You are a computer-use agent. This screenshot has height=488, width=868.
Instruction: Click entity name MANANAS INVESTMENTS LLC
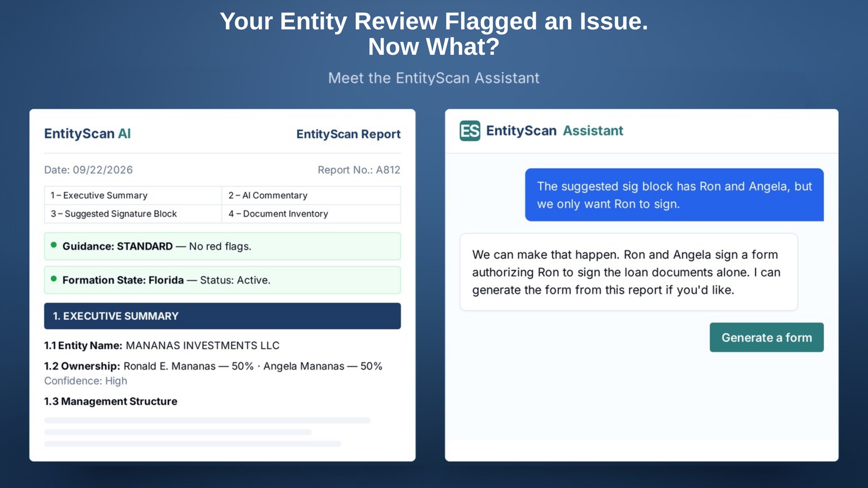click(x=202, y=346)
